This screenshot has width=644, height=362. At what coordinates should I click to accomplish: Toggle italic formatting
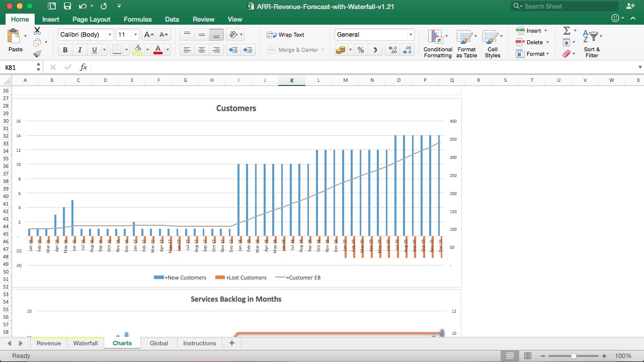tap(79, 50)
